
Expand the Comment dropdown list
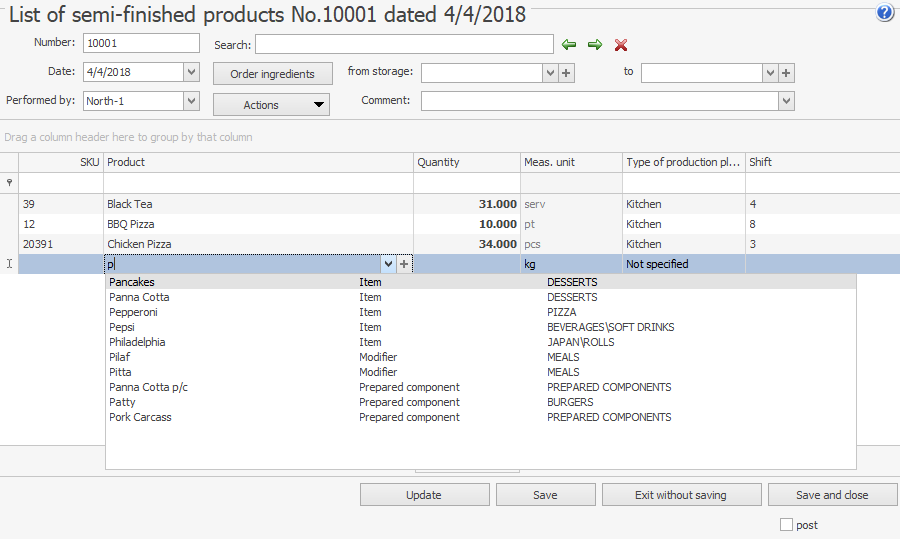coord(786,101)
